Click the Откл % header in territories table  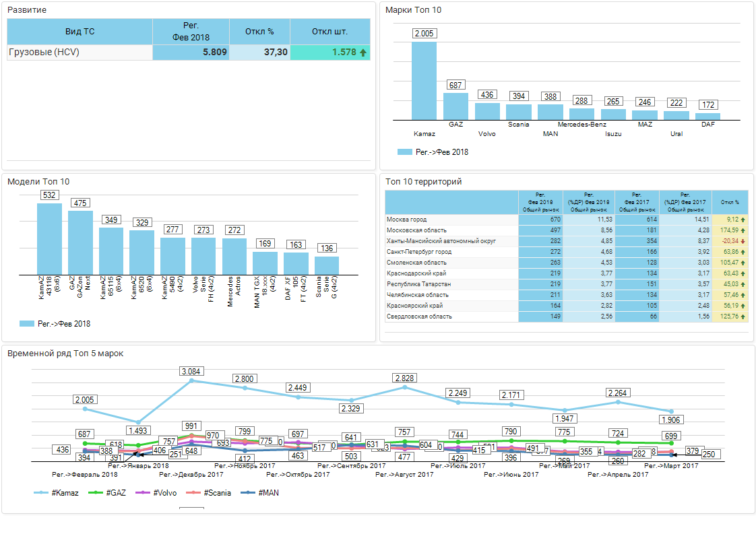click(730, 203)
